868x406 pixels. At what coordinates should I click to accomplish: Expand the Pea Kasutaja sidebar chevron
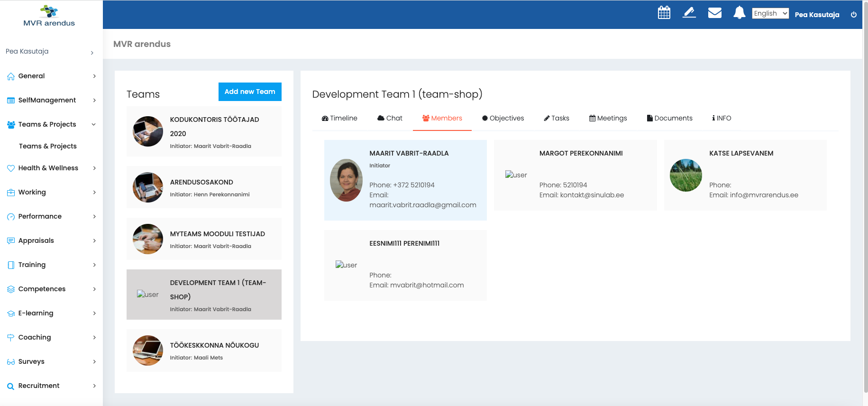(92, 53)
